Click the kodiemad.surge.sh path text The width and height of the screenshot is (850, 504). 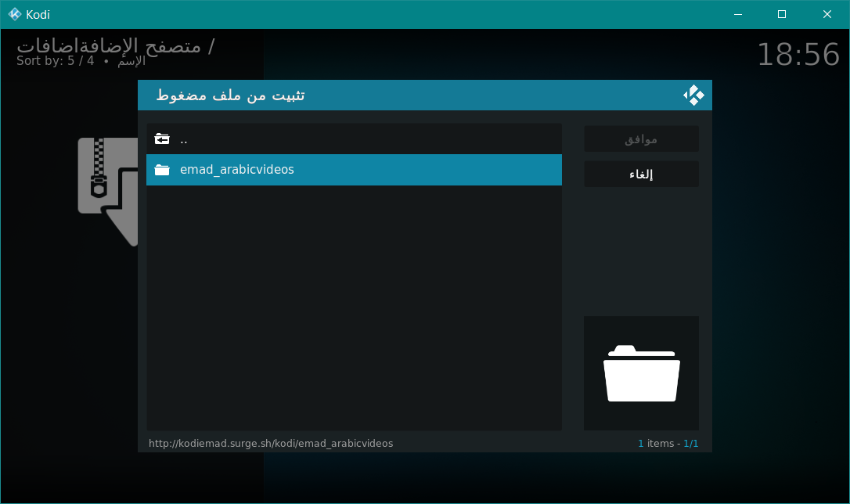271,443
